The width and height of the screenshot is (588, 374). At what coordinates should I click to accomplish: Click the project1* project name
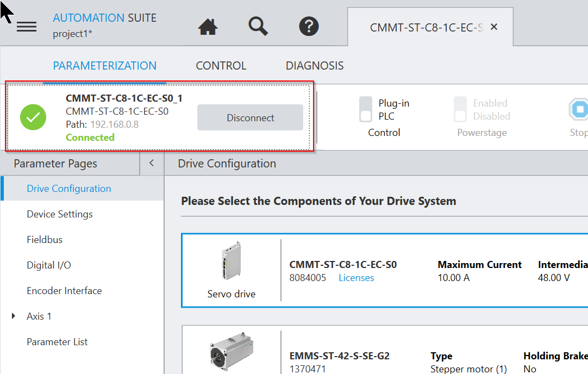point(72,33)
